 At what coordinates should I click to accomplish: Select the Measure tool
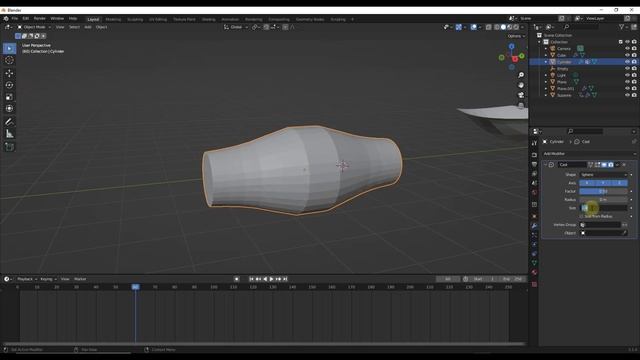pos(9,133)
